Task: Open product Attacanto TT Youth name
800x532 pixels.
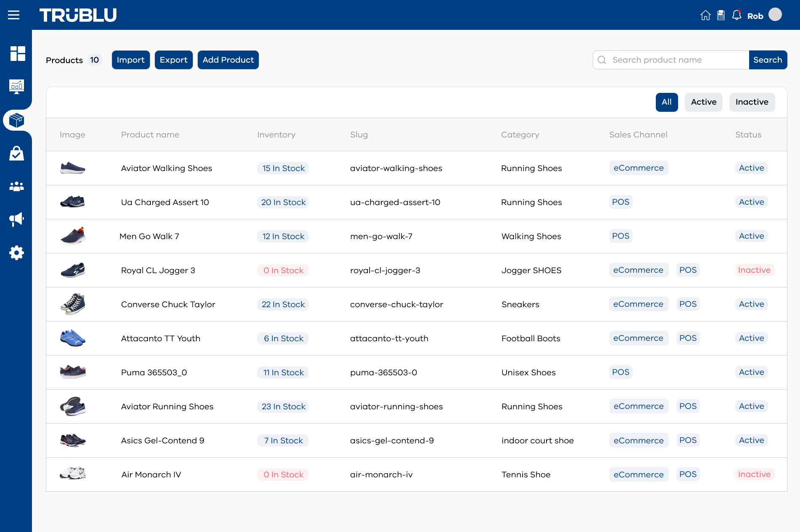Action: (161, 338)
